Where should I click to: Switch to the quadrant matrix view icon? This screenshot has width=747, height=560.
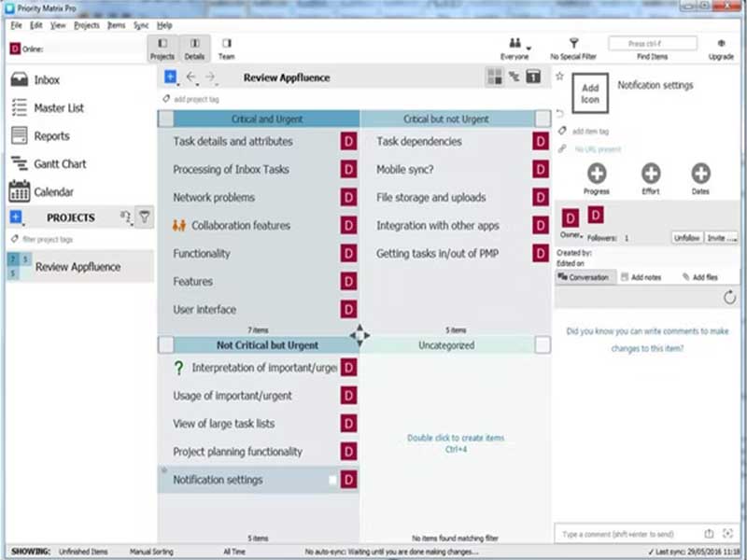click(495, 77)
